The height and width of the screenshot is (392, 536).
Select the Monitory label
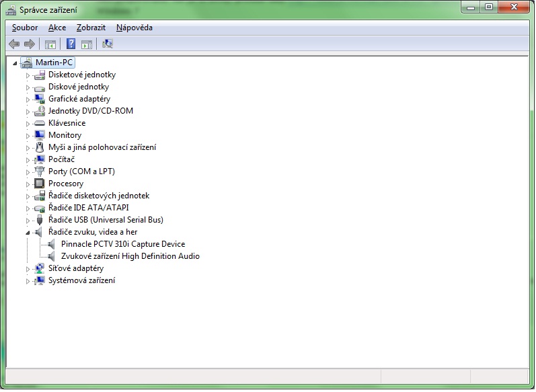tap(65, 135)
